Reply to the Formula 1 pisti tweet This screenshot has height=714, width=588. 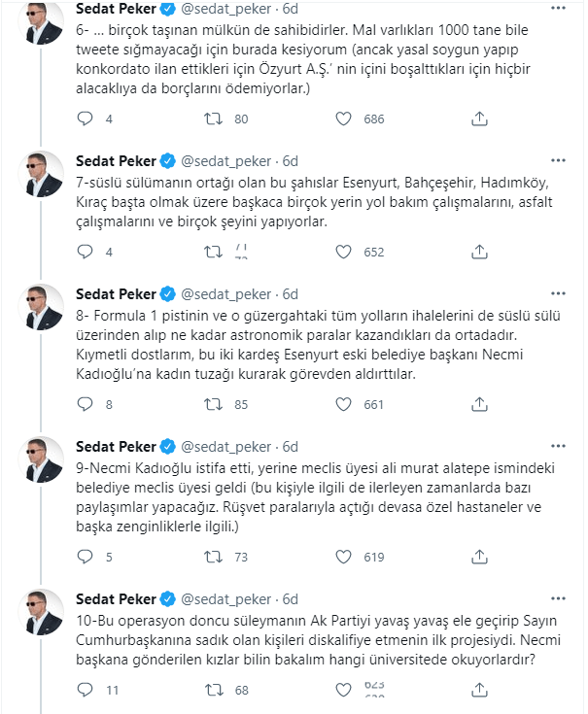point(85,404)
